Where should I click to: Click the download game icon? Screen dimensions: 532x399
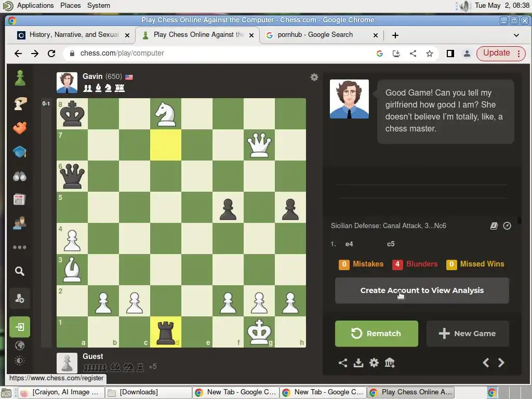tap(358, 363)
